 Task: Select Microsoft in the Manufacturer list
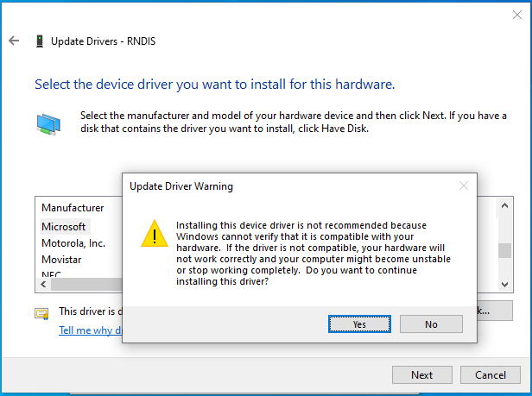63,227
